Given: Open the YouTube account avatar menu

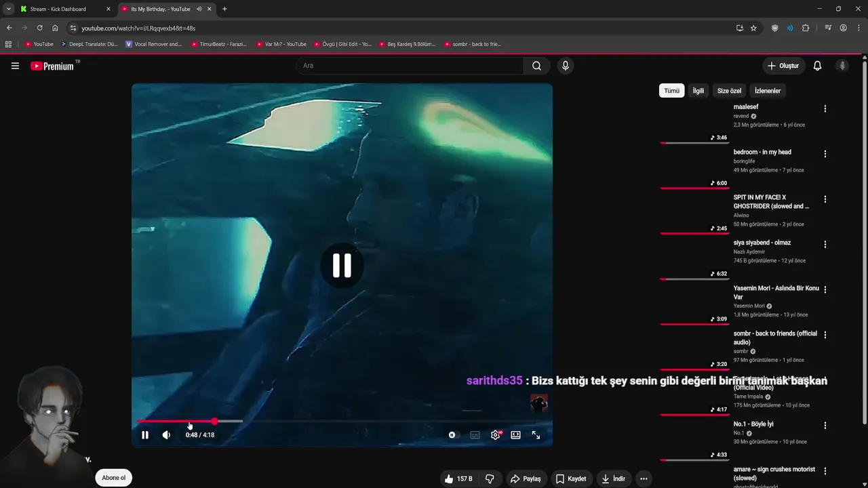Looking at the screenshot, I should pyautogui.click(x=842, y=66).
